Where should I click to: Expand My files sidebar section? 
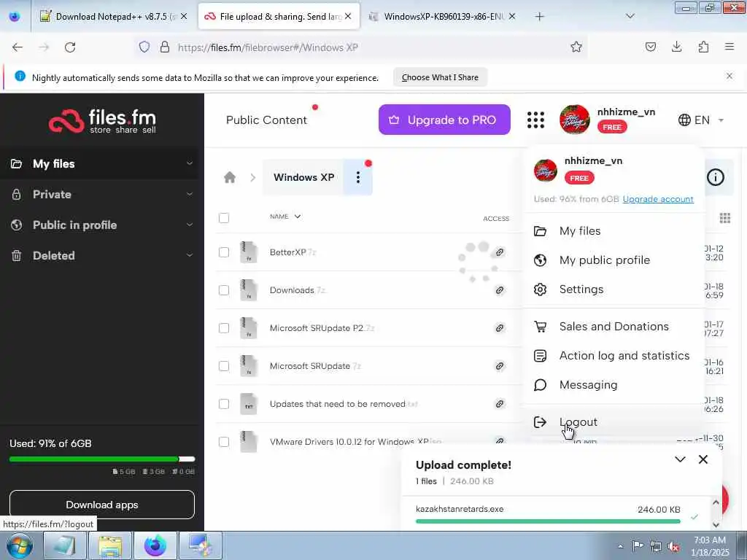(x=190, y=163)
